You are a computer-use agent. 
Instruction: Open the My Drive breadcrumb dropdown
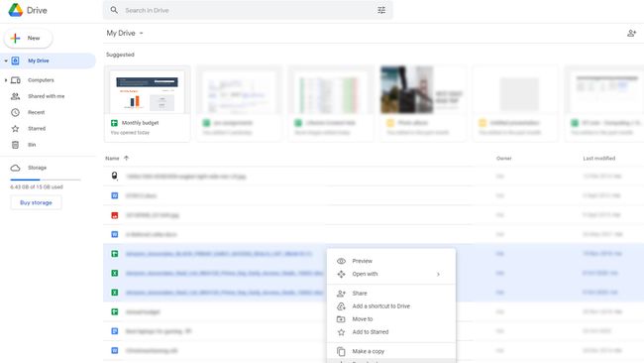[125, 34]
